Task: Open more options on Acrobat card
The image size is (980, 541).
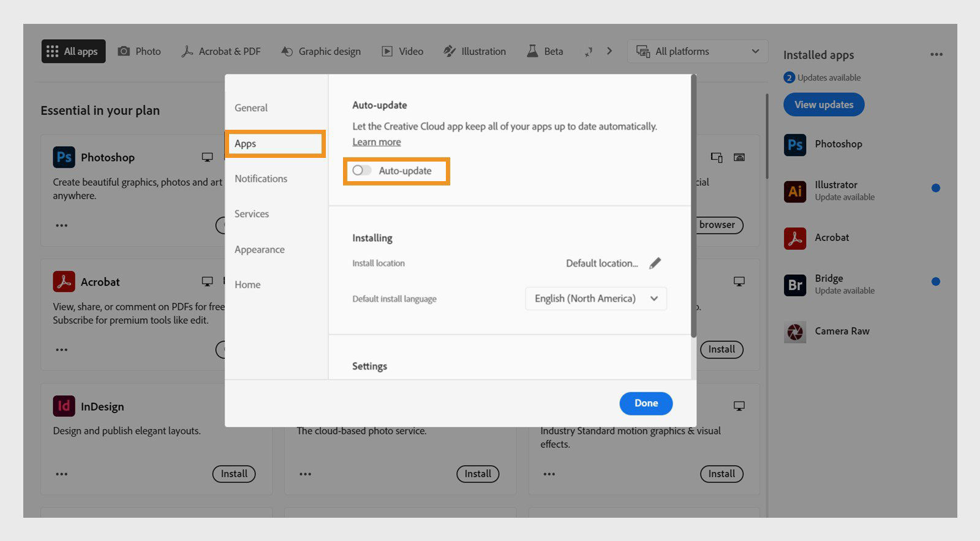Action: 62,349
